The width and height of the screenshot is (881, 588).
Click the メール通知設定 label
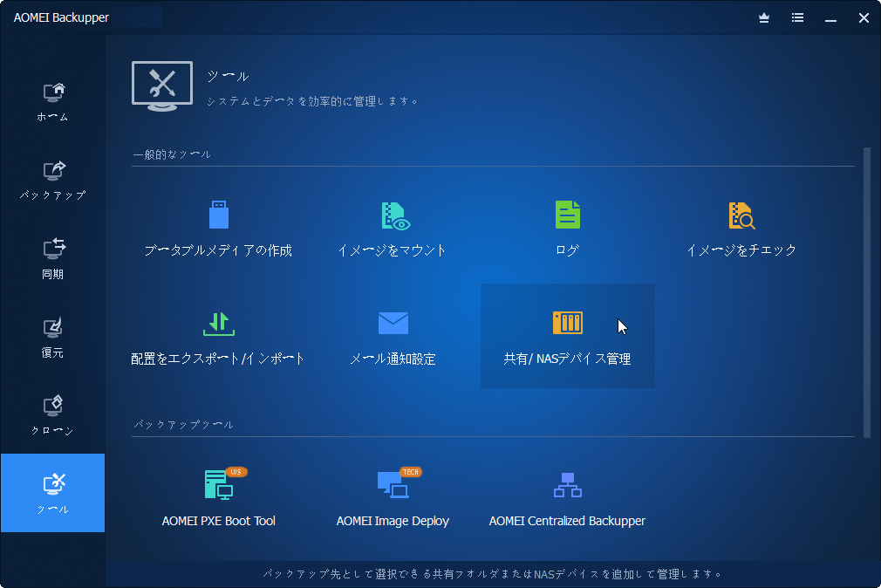pos(393,359)
